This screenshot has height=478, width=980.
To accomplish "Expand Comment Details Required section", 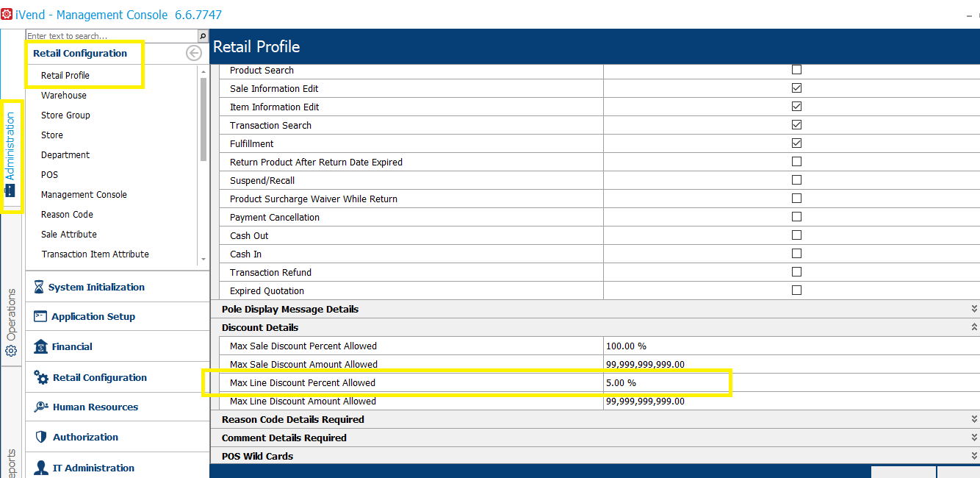I will pyautogui.click(x=974, y=438).
